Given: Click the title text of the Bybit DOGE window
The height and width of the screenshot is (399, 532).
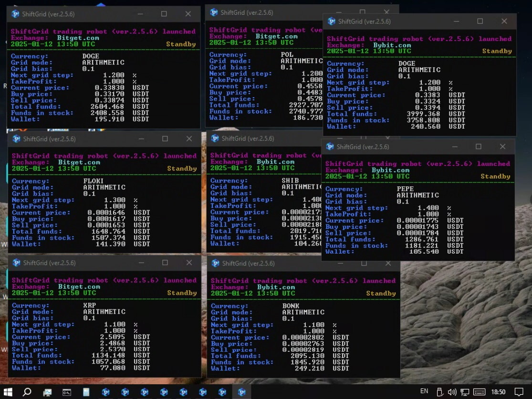Looking at the screenshot, I should (365, 22).
